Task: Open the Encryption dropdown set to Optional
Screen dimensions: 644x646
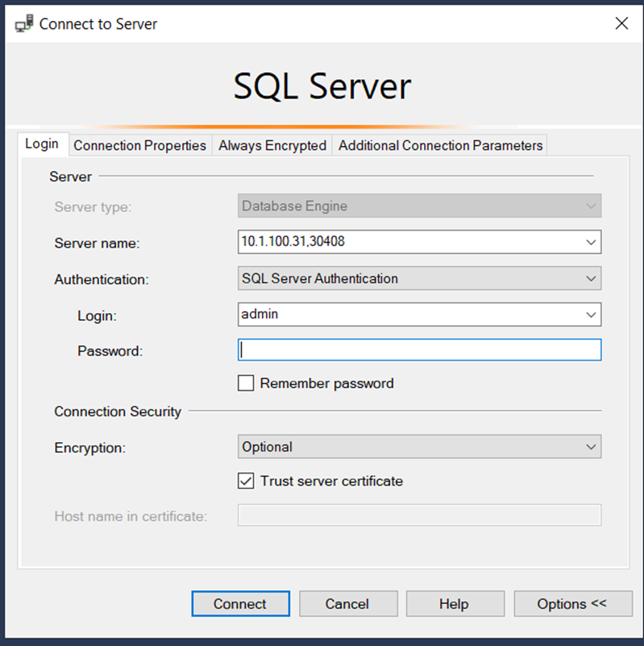Action: [x=419, y=447]
